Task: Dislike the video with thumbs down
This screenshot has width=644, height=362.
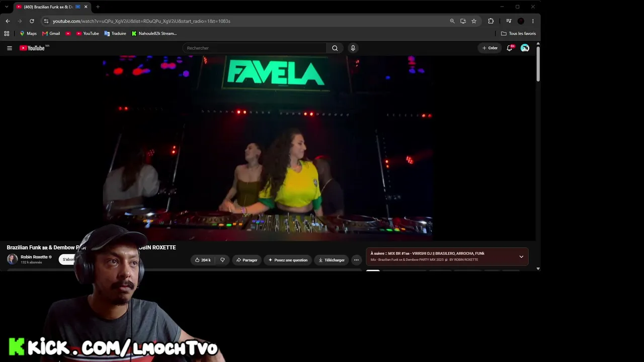Action: (x=222, y=260)
